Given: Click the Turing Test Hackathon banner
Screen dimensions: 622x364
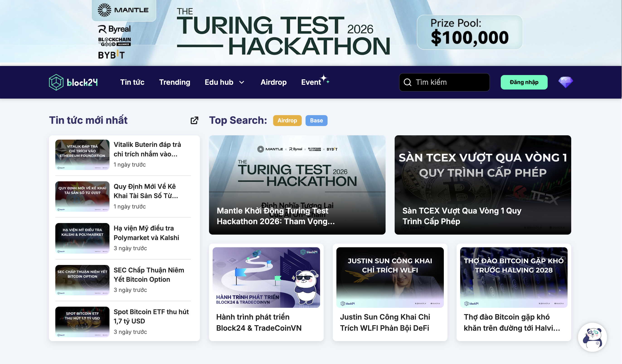Looking at the screenshot, I should pos(311,33).
